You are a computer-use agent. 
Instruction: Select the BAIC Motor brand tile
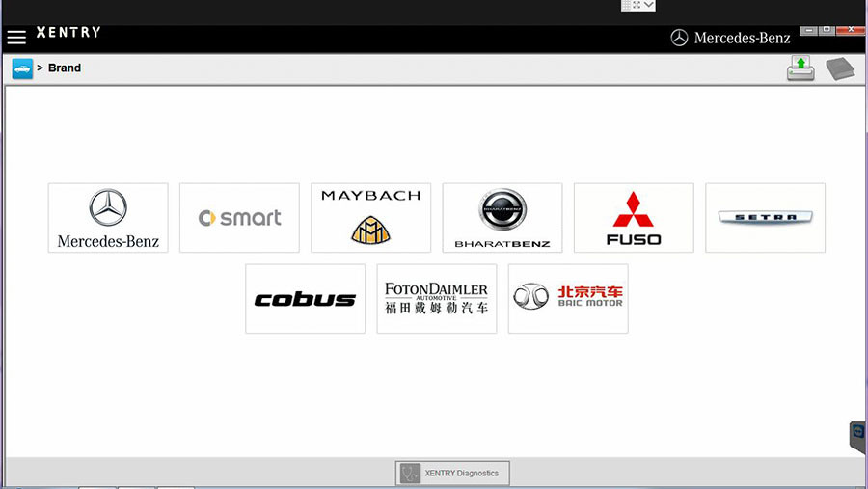(568, 299)
